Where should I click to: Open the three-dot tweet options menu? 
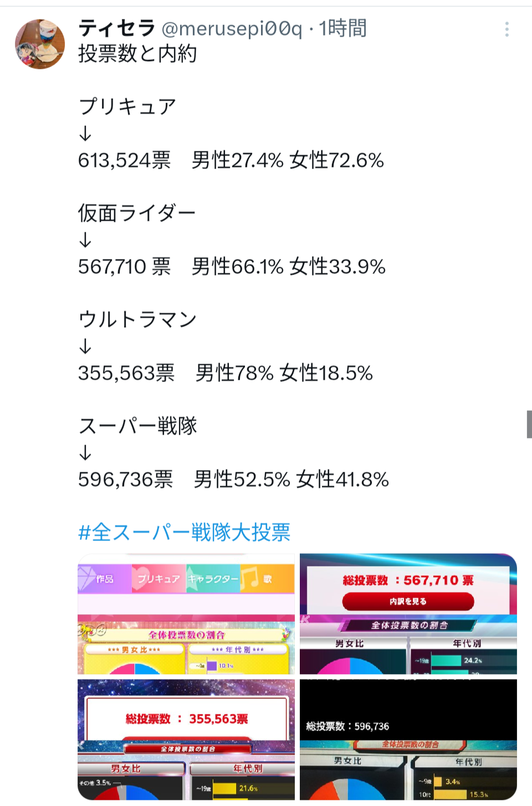point(507,29)
